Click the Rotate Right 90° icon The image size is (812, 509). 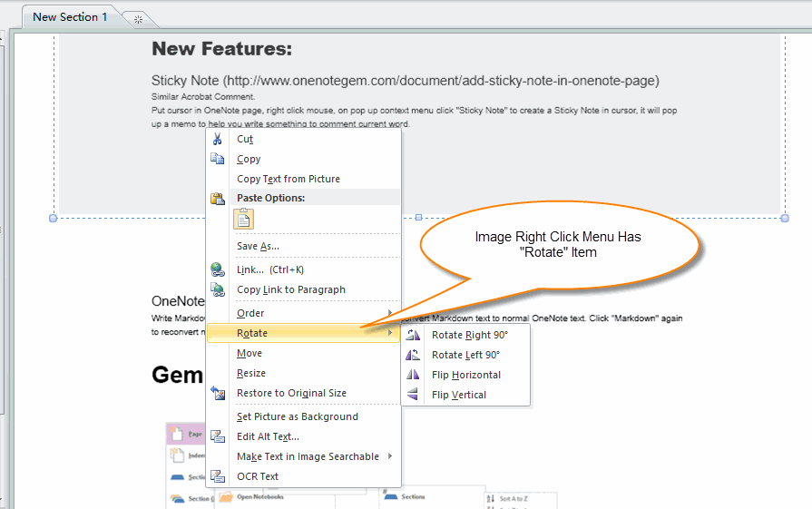413,335
